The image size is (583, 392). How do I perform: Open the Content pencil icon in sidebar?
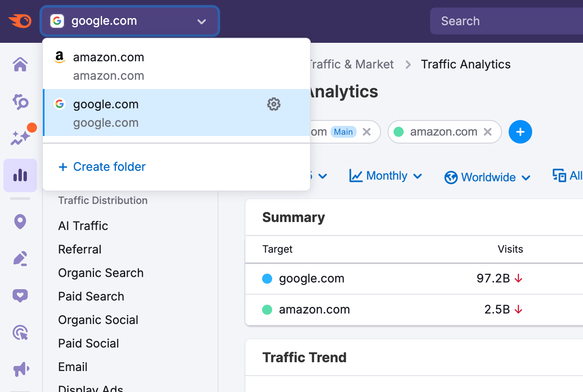click(x=20, y=259)
